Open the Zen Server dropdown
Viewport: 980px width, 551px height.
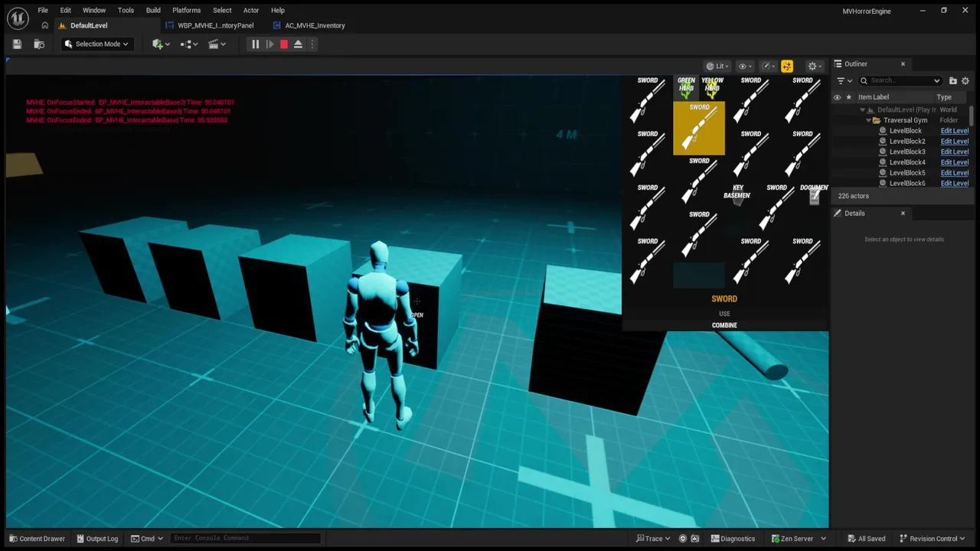pyautogui.click(x=799, y=539)
